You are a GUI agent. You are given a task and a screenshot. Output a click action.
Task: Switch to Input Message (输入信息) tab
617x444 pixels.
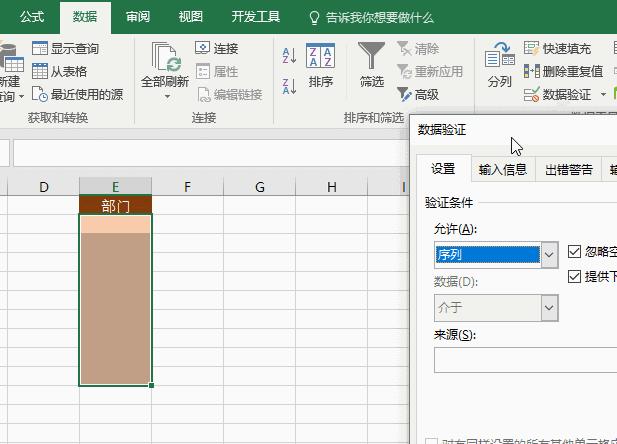[x=503, y=170]
